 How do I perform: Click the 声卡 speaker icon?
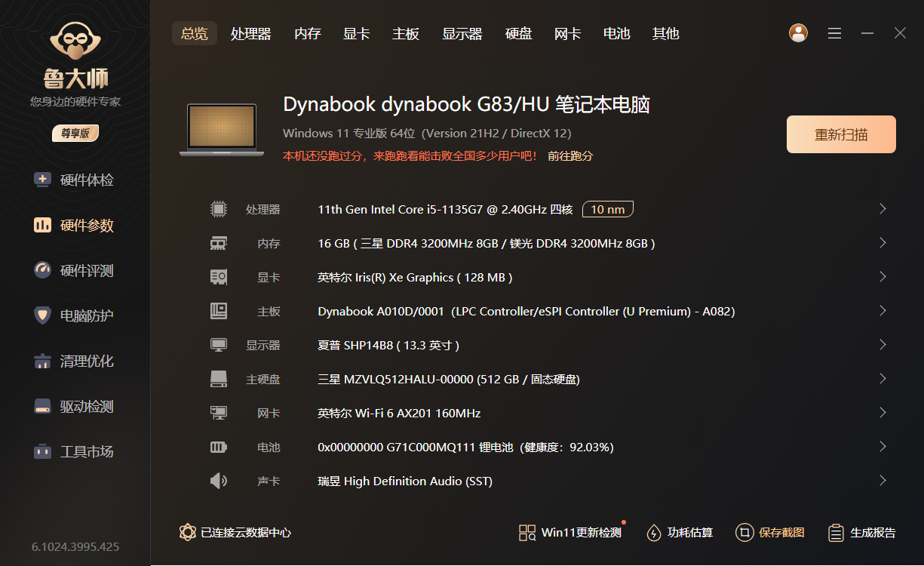pos(219,481)
